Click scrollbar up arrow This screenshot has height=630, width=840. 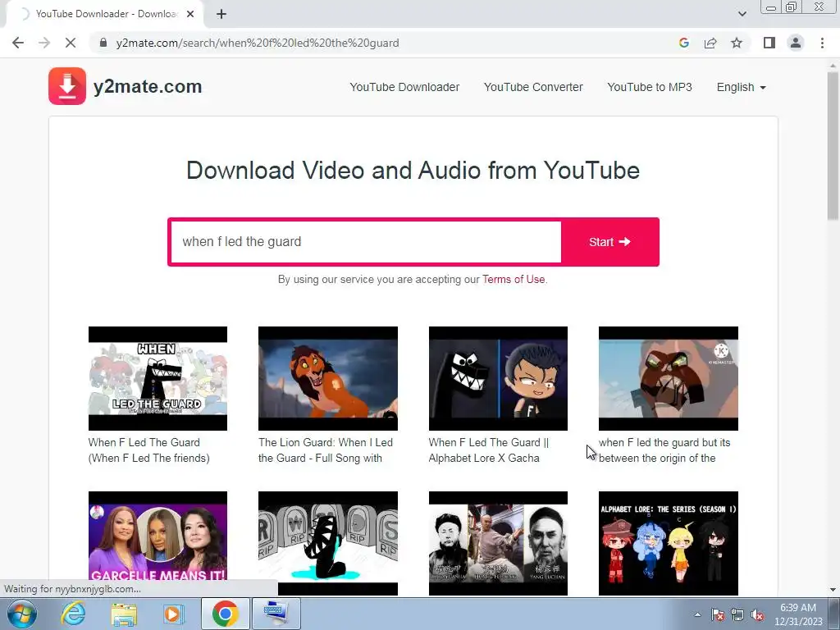833,64
